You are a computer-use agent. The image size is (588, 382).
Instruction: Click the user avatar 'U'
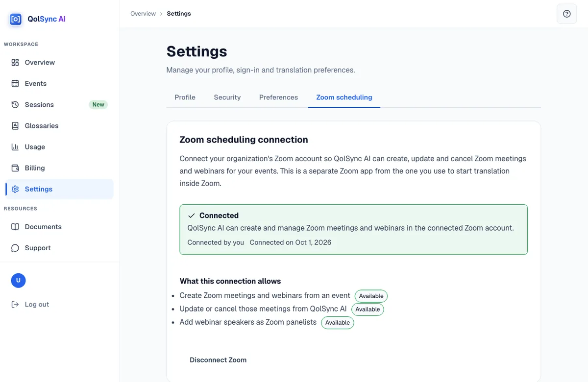pos(18,280)
